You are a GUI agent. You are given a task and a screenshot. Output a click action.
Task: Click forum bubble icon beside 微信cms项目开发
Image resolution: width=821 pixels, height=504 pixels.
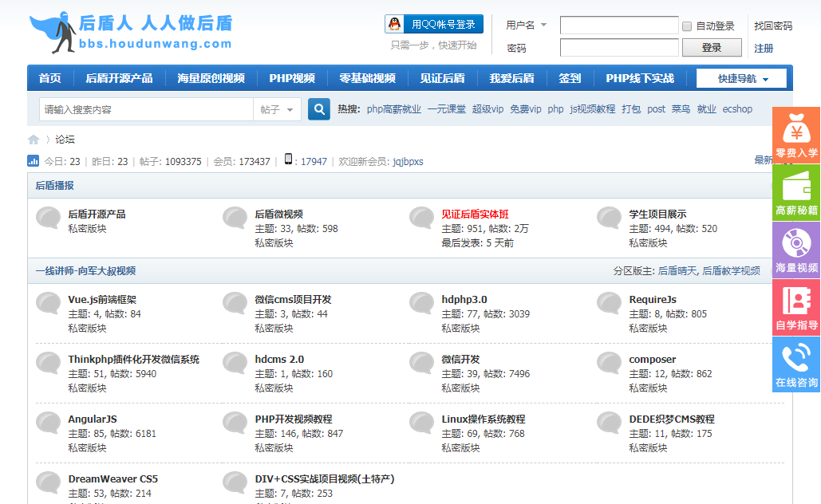235,303
